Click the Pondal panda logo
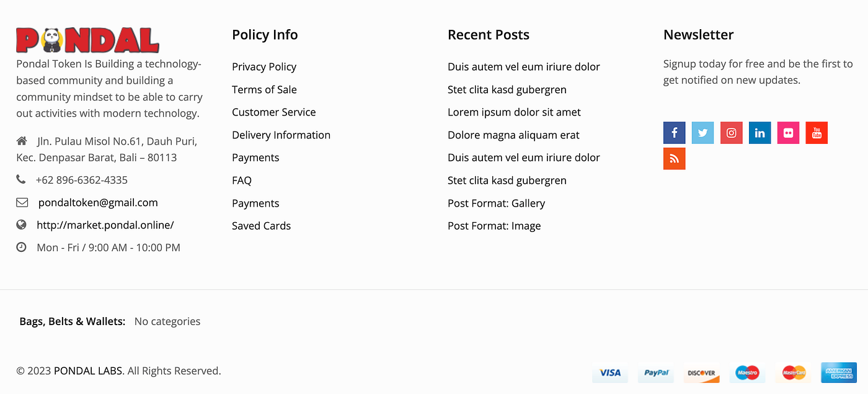Image resolution: width=868 pixels, height=394 pixels. pos(87,40)
